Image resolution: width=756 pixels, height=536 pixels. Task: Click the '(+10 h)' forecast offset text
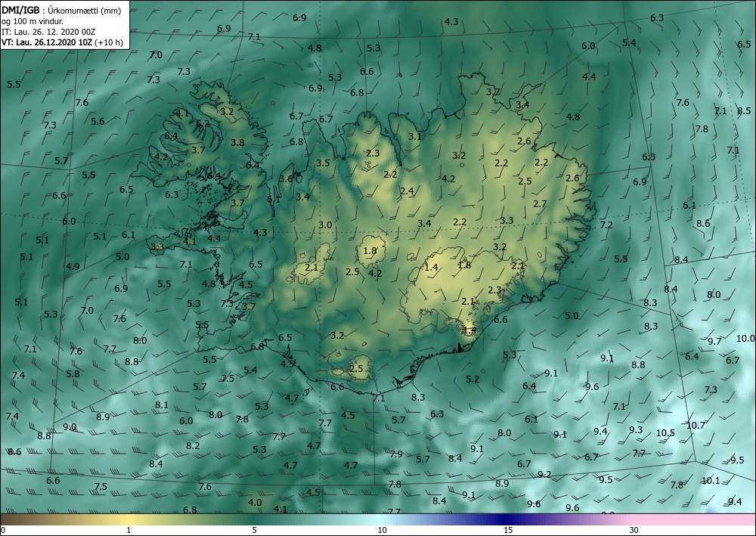tap(109, 42)
